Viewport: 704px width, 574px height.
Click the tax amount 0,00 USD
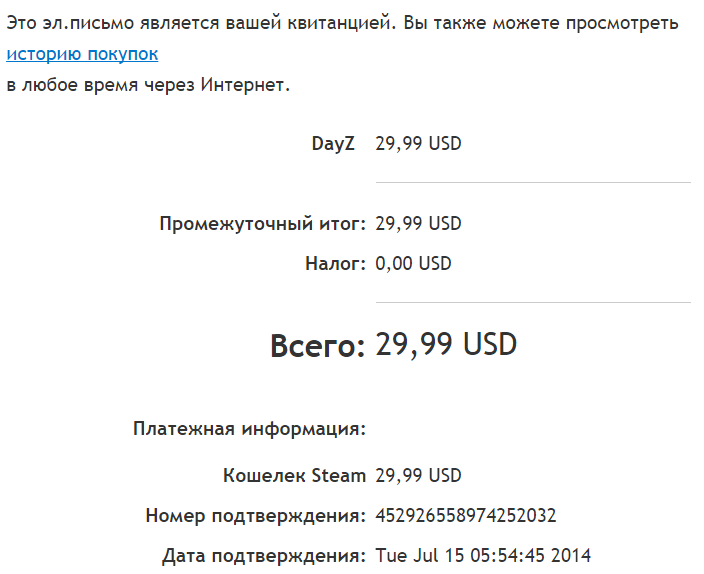[x=413, y=264]
